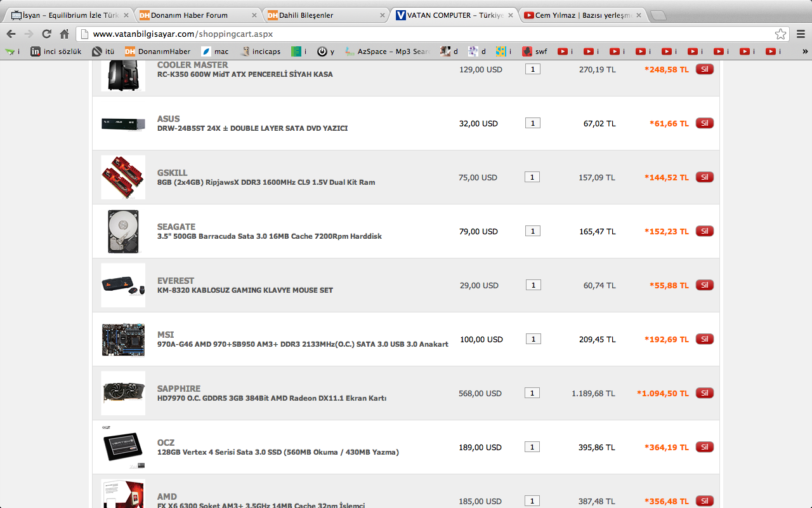Remove MSI motherboard with Sil
Screen dimensions: 812x508
[704, 339]
